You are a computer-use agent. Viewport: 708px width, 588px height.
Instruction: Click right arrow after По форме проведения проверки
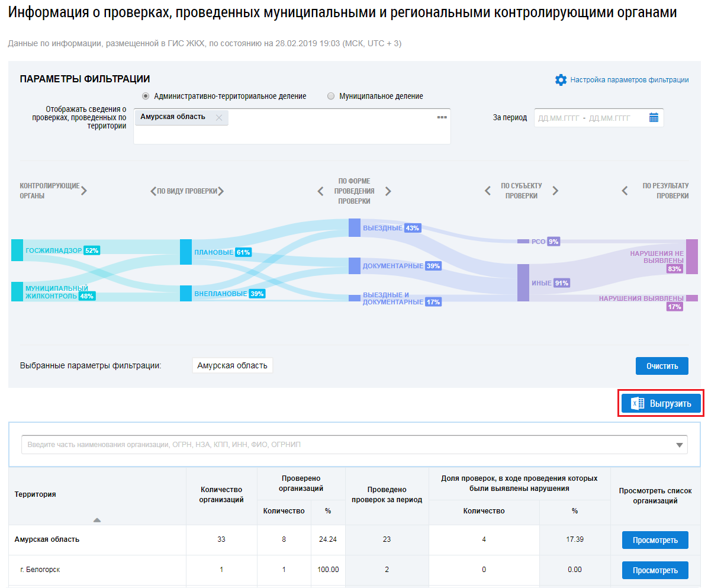pyautogui.click(x=388, y=191)
